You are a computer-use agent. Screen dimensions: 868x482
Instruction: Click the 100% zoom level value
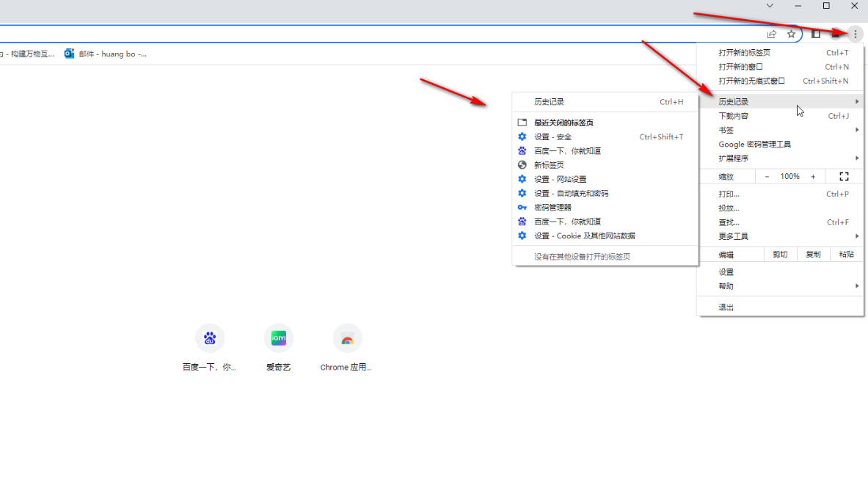pos(790,177)
